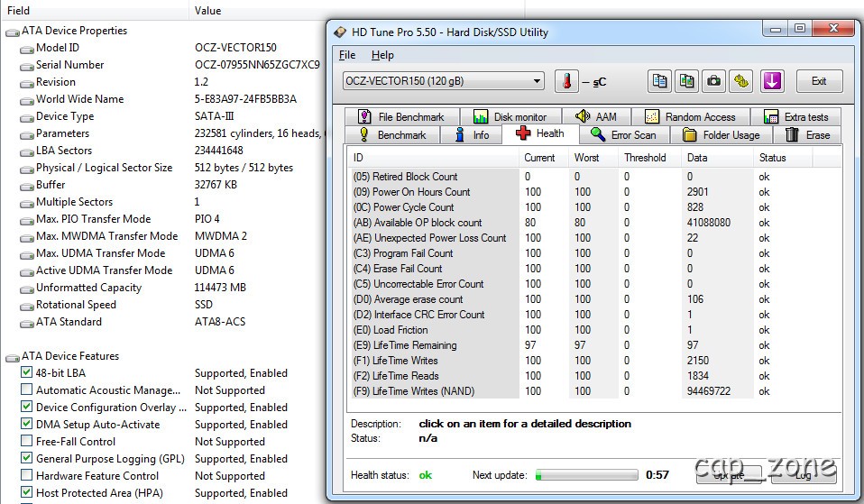Open the Help menu
Image resolution: width=864 pixels, height=504 pixels.
382,55
